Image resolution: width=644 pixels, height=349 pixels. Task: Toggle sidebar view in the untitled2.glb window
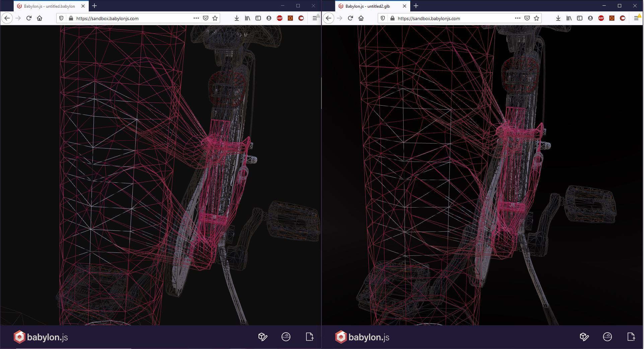[580, 18]
